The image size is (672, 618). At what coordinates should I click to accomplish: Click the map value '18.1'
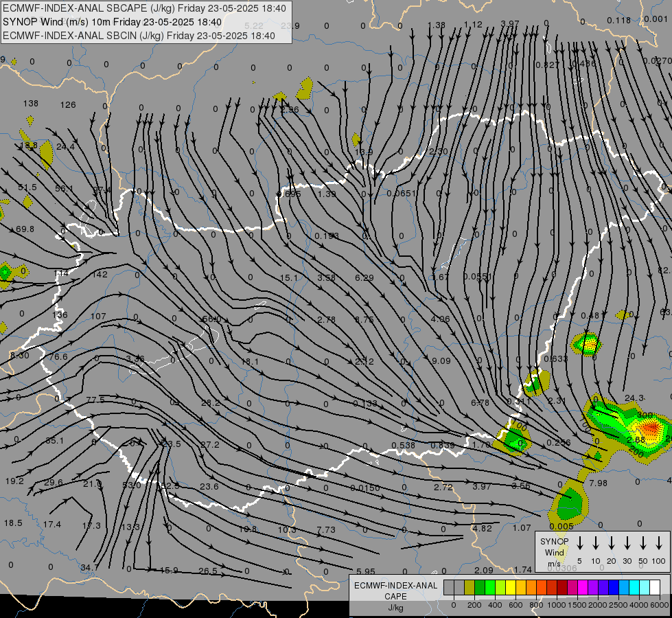click(x=250, y=362)
